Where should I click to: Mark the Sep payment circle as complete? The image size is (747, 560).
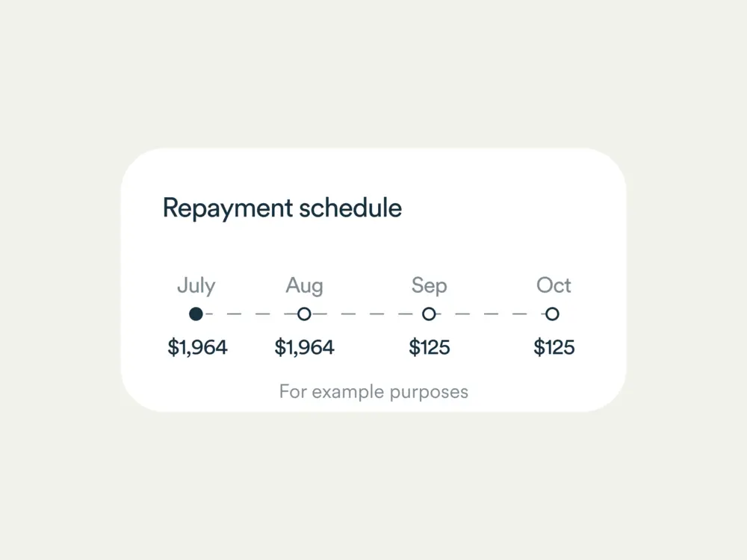[x=429, y=314]
